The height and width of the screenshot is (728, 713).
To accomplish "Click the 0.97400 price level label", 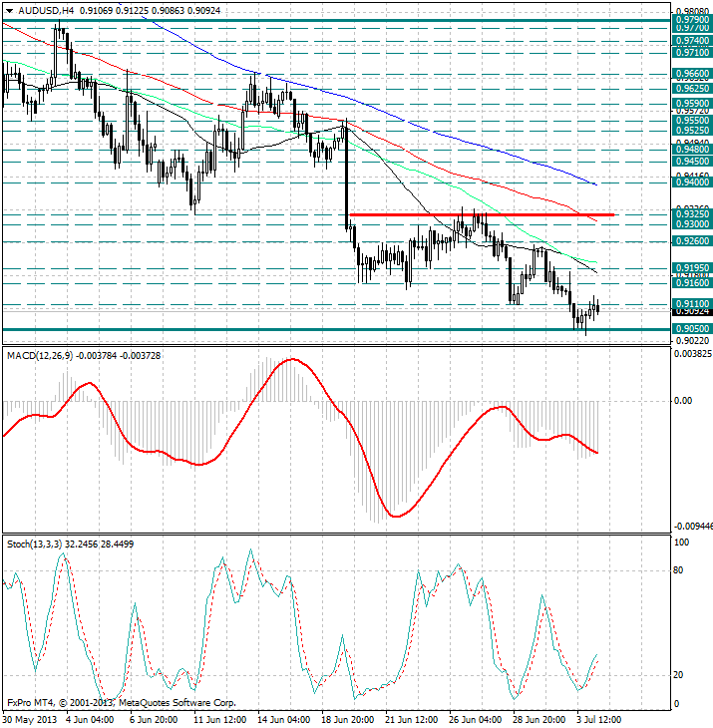I will [x=692, y=41].
